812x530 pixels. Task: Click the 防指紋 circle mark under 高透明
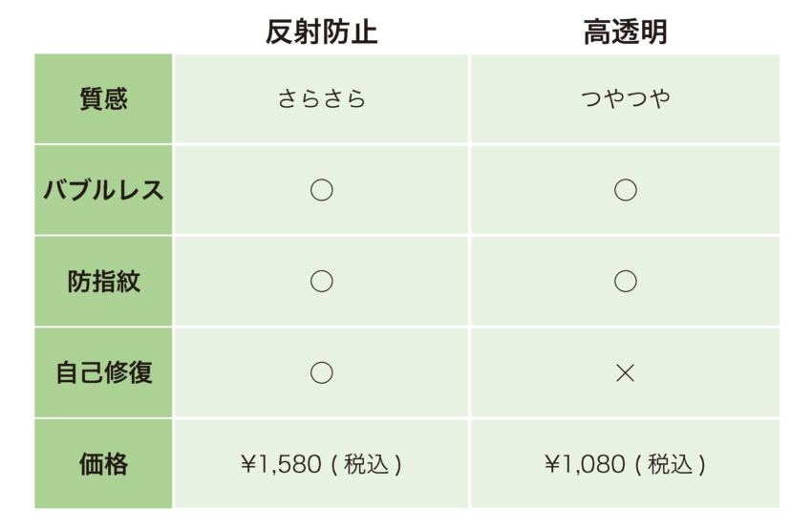click(625, 282)
